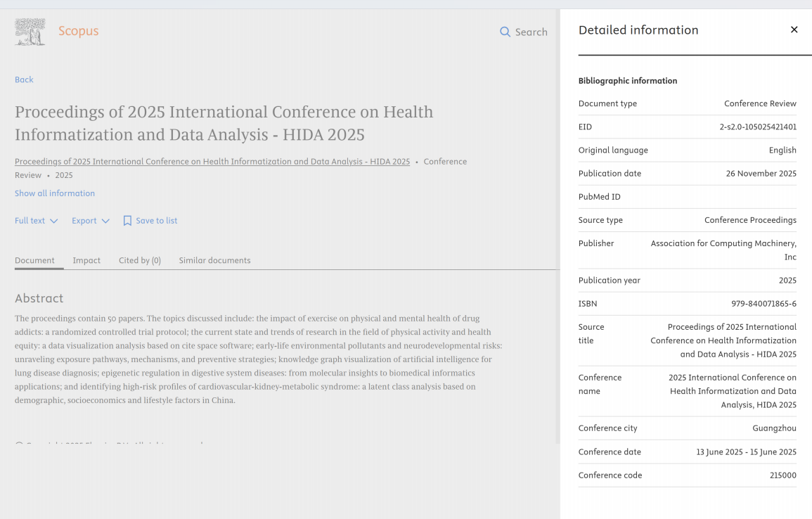Expand Show all information
Viewport: 812px width, 519px height.
(x=55, y=193)
